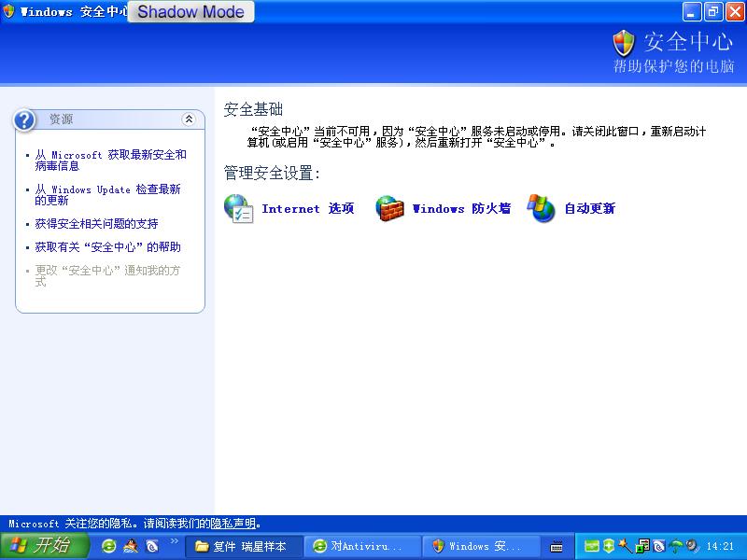Screen dimensions: 747x560
Task: Open the 自动更新 Windows globe icon
Action: (542, 208)
